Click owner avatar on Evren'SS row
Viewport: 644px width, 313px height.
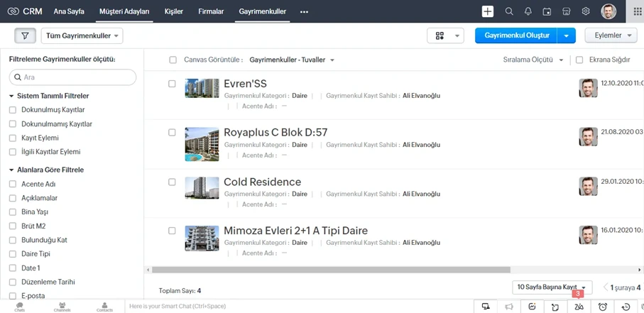588,88
